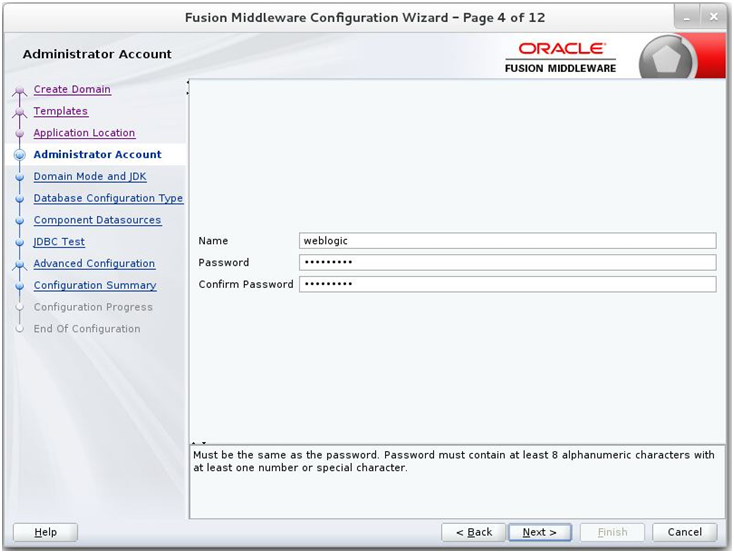Click the Name field label
The image size is (734, 553).
[213, 241]
